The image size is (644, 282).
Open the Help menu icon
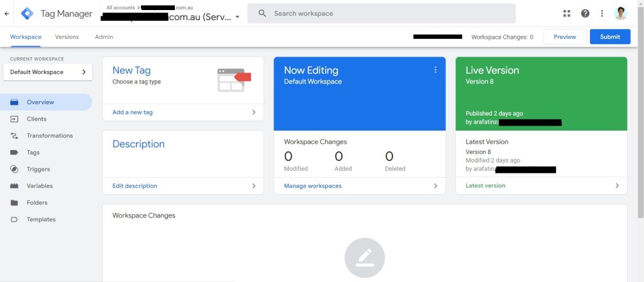tap(586, 14)
